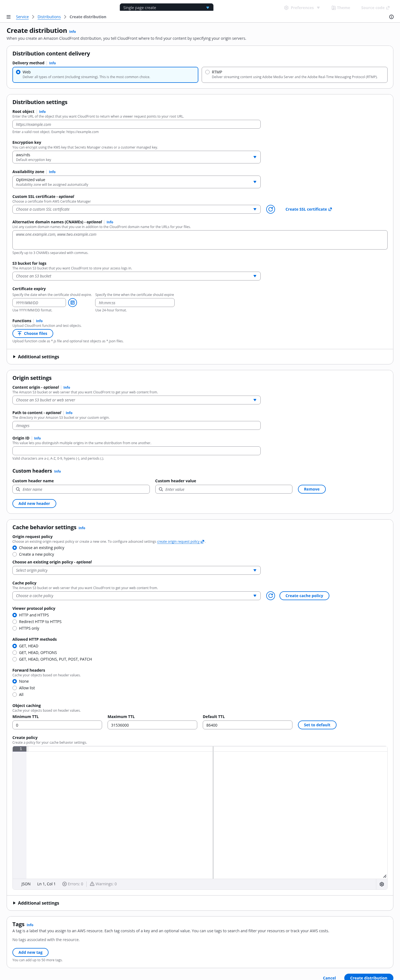400x980 pixels.
Task: Open Create SSL certificate link
Action: [x=308, y=209]
